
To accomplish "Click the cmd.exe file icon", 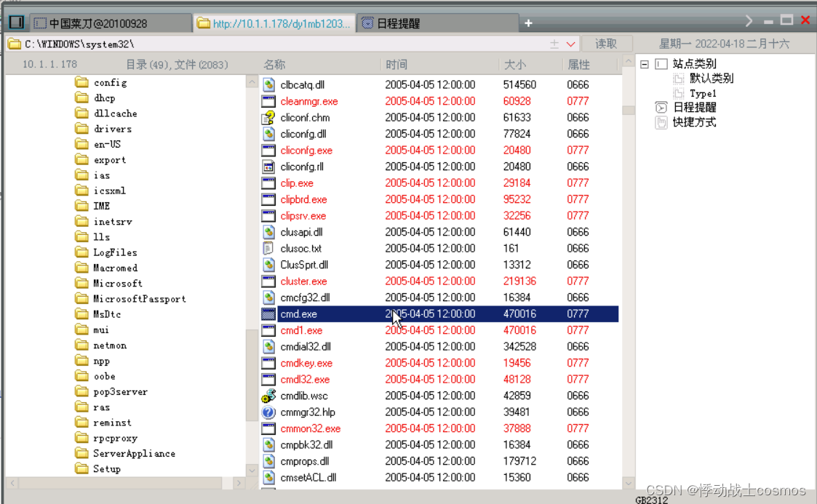I will tap(268, 314).
